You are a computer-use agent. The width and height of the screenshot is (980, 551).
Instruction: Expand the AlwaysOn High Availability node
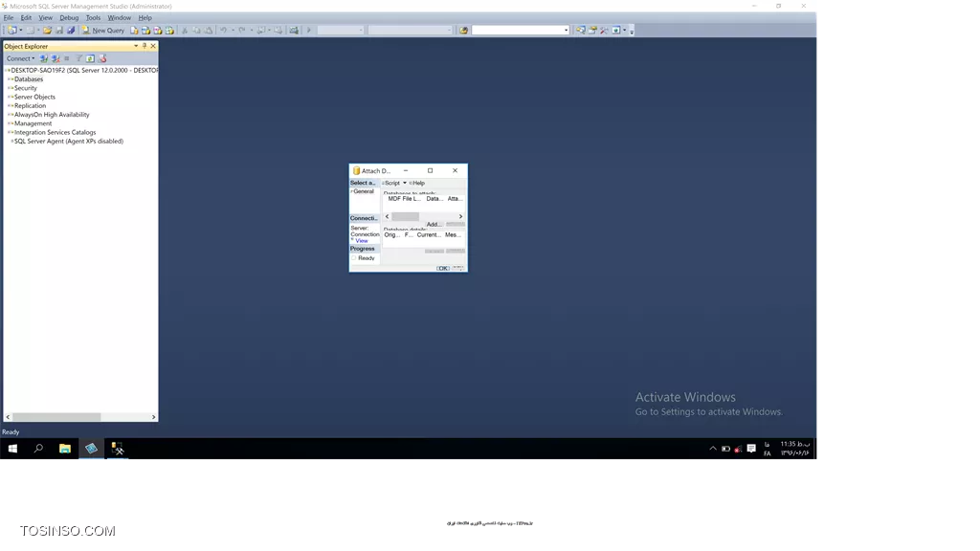click(x=10, y=115)
